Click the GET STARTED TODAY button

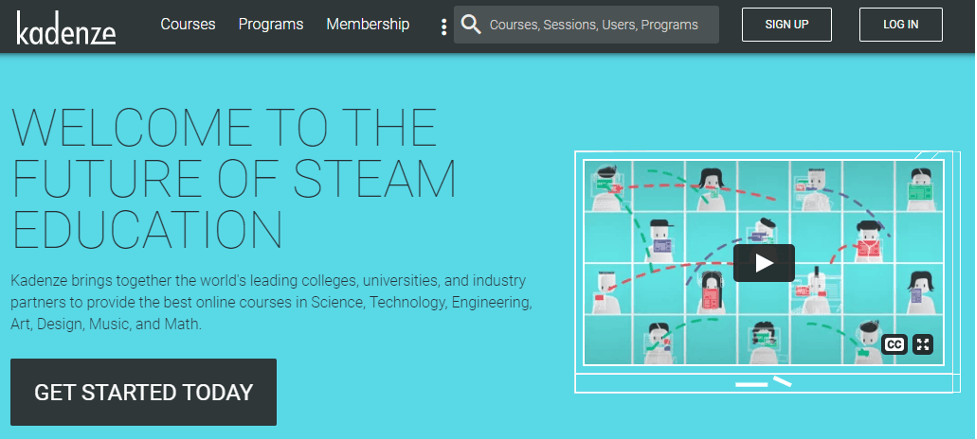[143, 392]
